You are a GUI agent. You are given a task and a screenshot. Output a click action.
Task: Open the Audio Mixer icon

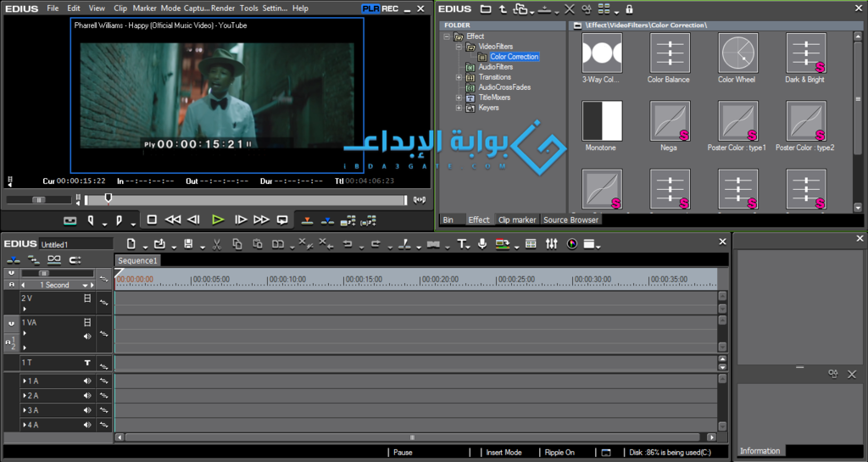(x=551, y=244)
